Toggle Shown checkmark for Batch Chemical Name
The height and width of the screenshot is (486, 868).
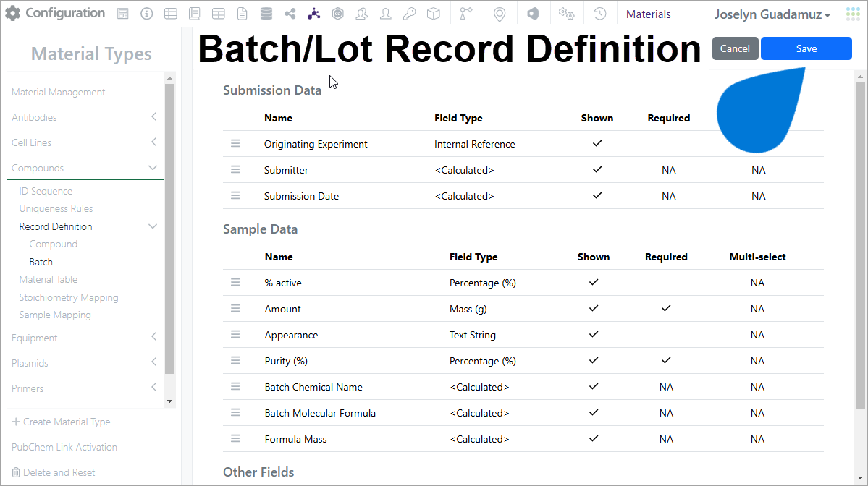[594, 386]
